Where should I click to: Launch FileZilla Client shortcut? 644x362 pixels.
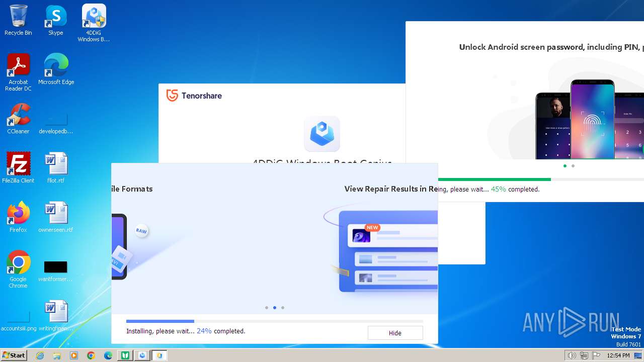pyautogui.click(x=18, y=168)
